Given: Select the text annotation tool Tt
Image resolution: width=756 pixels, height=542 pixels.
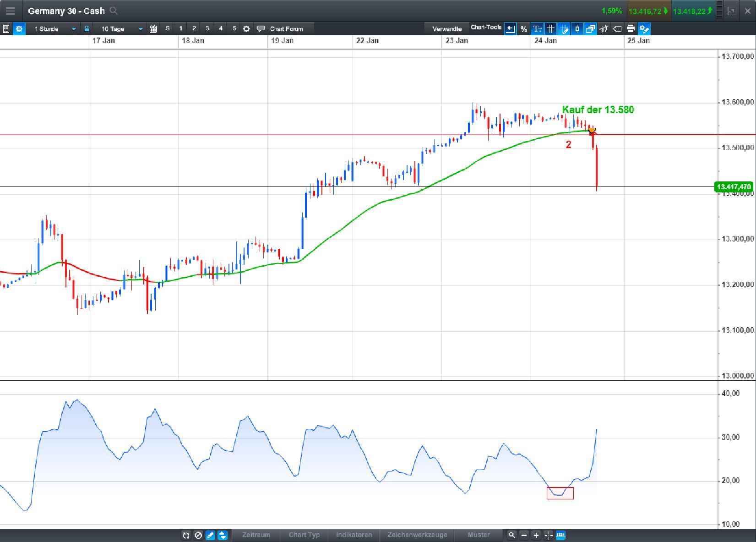Looking at the screenshot, I should tap(537, 28).
